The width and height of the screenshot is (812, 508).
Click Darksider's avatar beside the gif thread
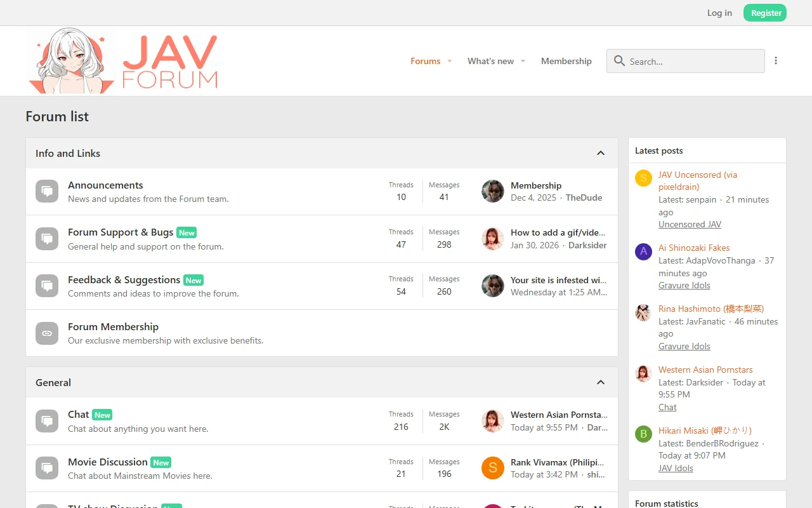pyautogui.click(x=492, y=239)
